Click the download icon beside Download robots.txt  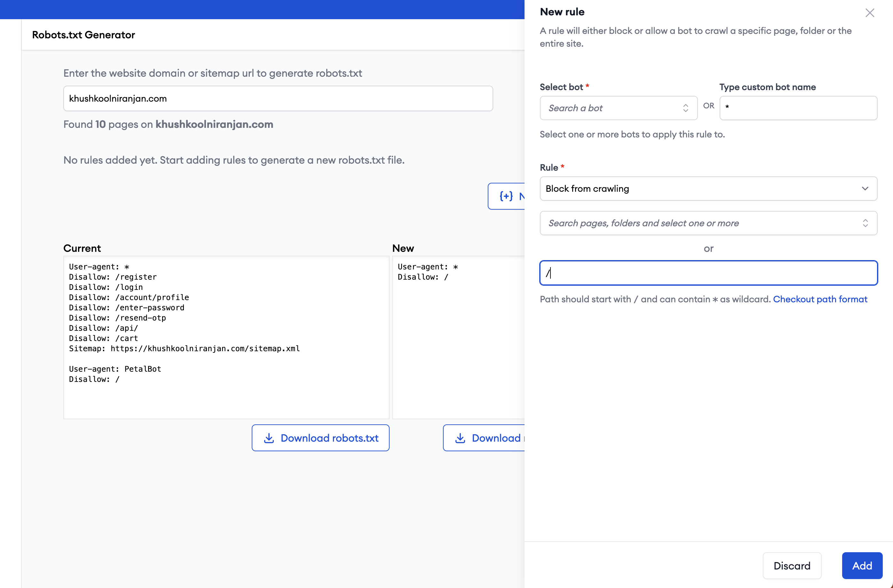(269, 438)
